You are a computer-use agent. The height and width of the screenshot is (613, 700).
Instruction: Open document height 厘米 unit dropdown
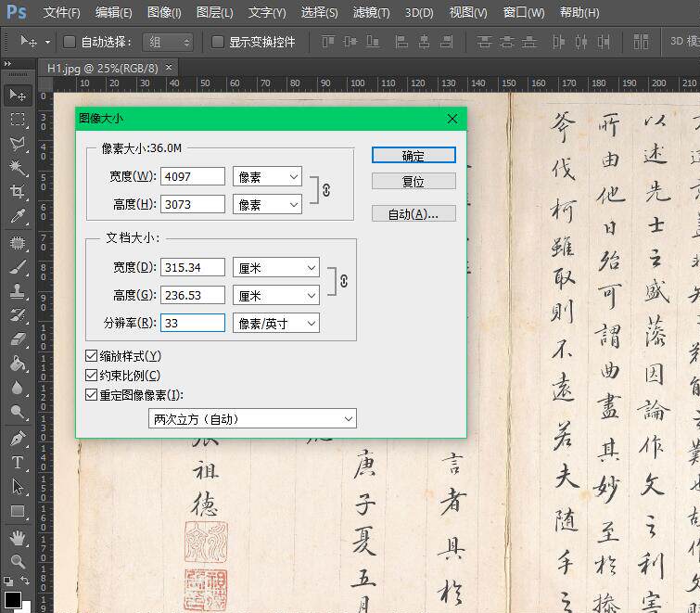click(x=276, y=296)
